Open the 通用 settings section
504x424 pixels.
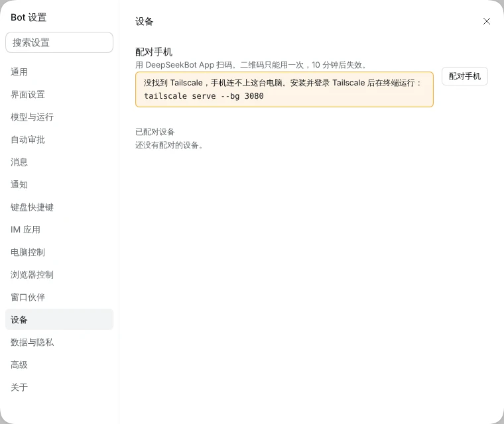[x=59, y=72]
